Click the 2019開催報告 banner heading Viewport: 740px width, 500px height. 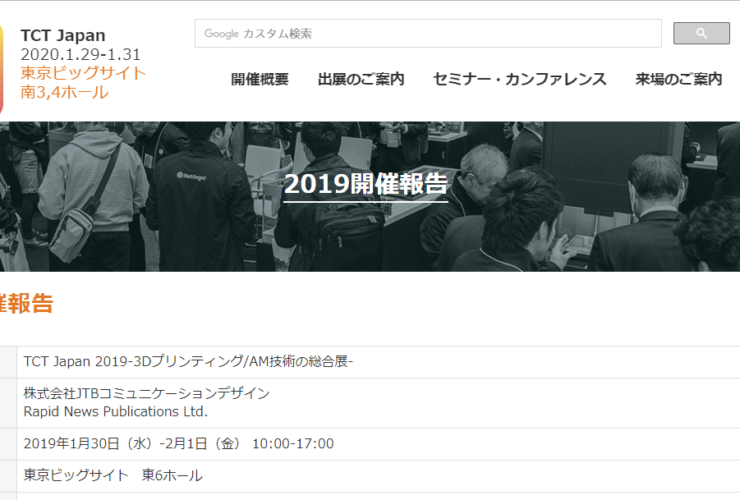365,184
